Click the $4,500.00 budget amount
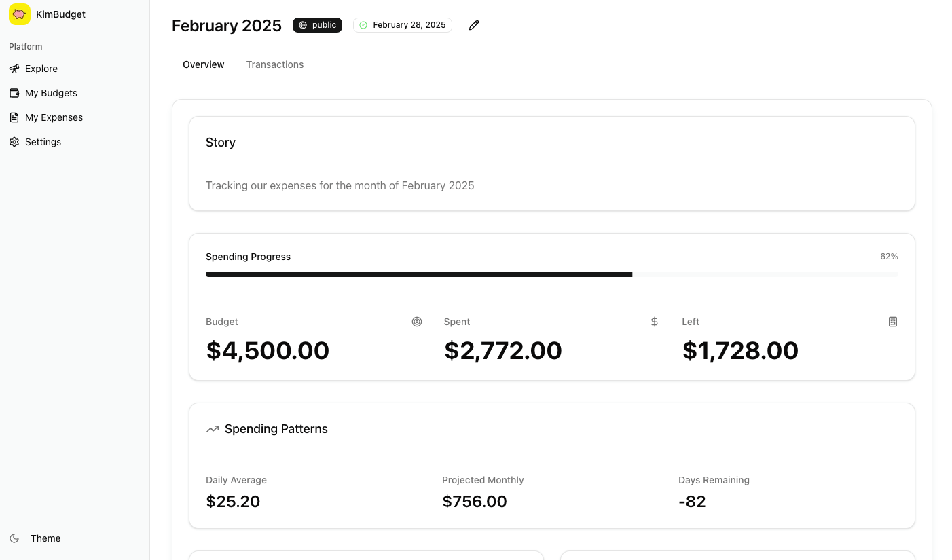Screen dimensions: 952x560 coord(268,351)
